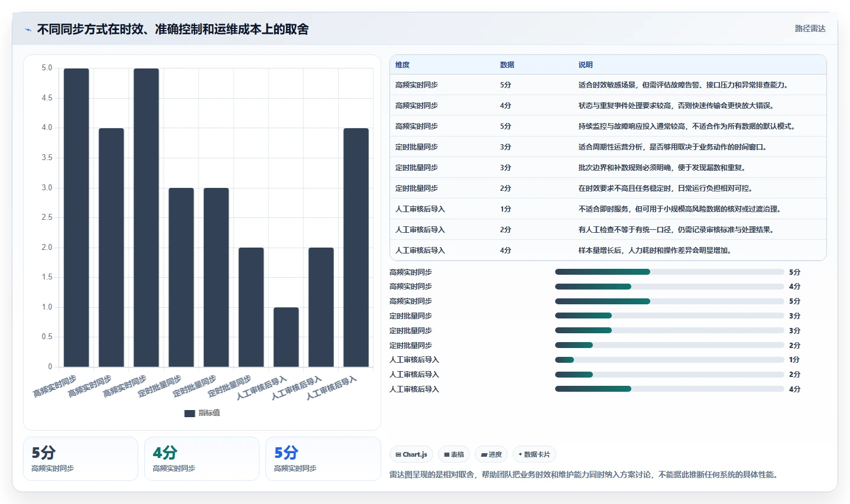This screenshot has width=850, height=504.
Task: Click the 人工审核后导入 progress bar showing 2分
Action: pos(669,375)
